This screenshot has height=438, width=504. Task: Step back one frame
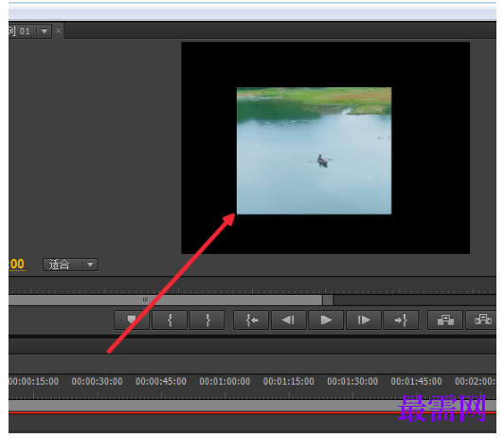point(288,319)
